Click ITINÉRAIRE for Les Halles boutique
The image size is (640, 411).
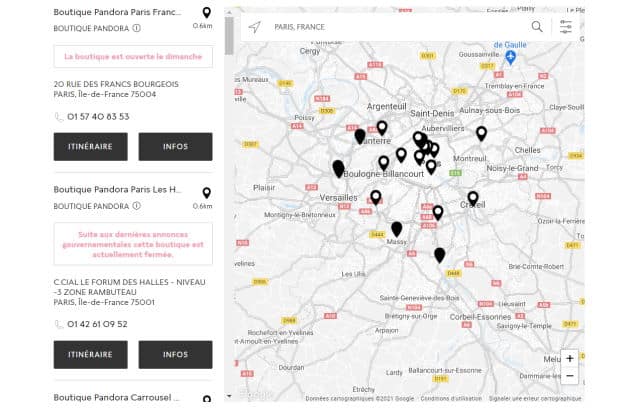91,355
